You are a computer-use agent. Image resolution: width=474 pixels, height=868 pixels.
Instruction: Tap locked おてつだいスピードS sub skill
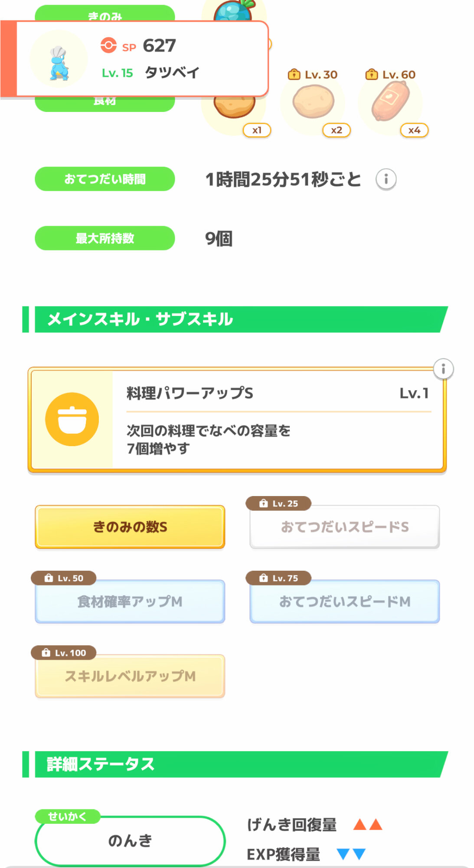click(x=345, y=527)
